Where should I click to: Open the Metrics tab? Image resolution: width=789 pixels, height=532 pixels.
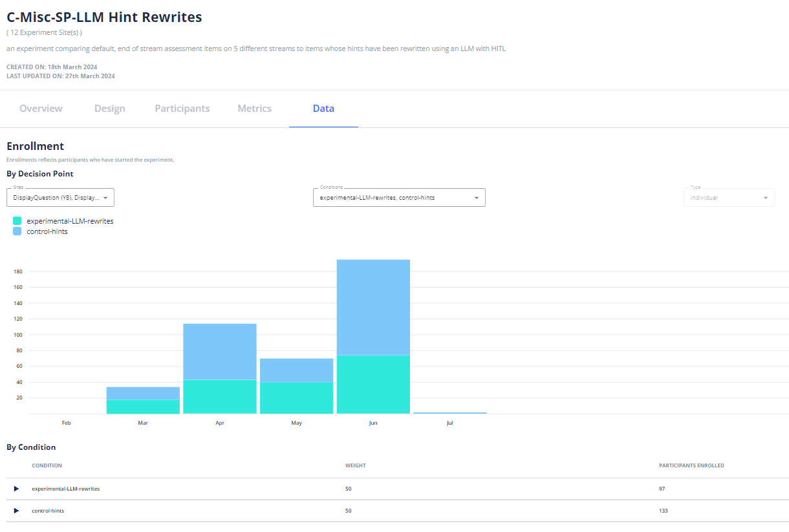pos(255,109)
